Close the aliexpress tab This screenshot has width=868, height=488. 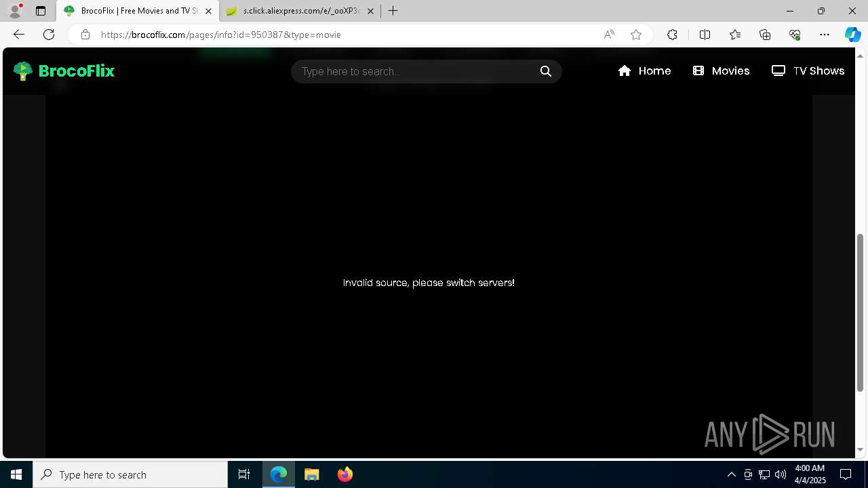click(370, 11)
